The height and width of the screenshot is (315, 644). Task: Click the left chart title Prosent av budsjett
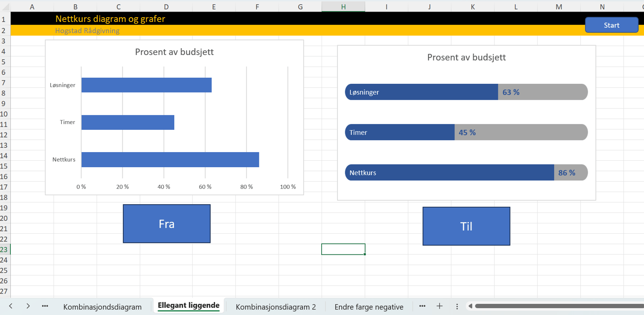pyautogui.click(x=174, y=52)
